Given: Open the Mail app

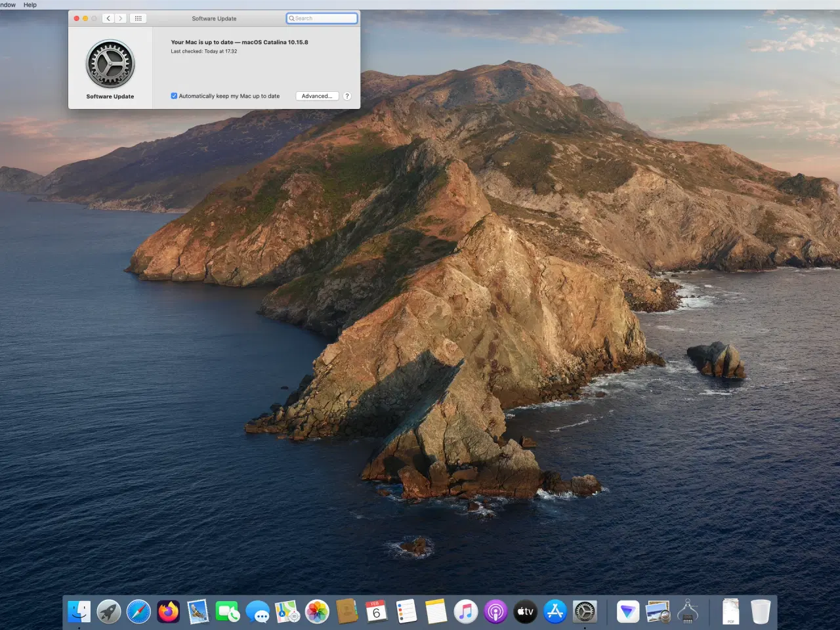Looking at the screenshot, I should (x=198, y=611).
